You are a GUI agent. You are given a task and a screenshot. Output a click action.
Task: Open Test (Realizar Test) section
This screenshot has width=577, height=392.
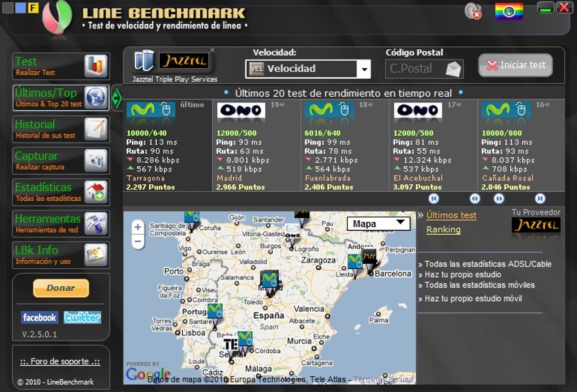point(61,66)
